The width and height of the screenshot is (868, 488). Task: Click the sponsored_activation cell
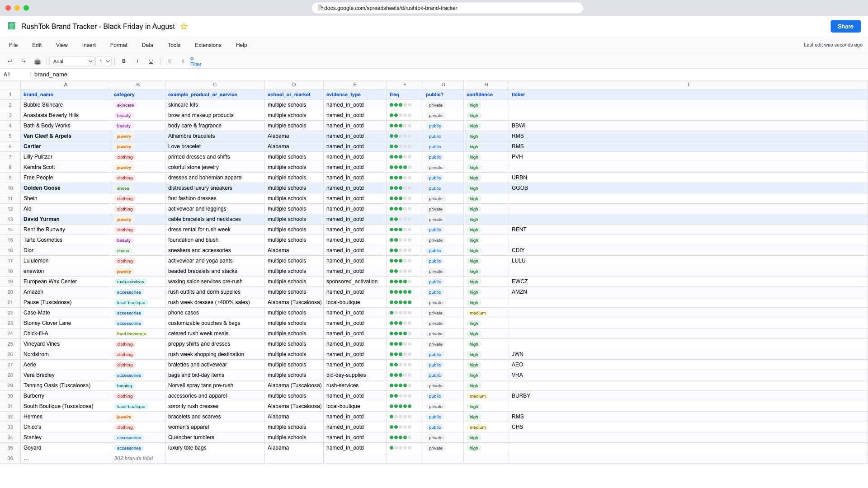point(355,282)
